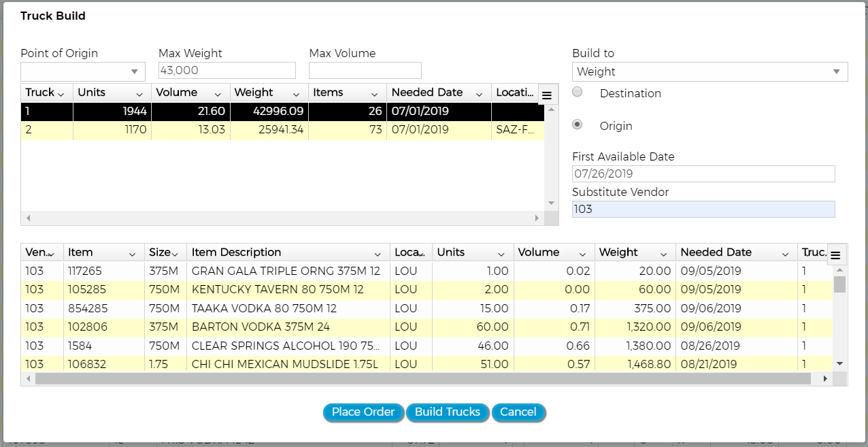Click the Units column sort arrow in truck grid
Viewport: 868px width, 447px height.
[x=139, y=94]
